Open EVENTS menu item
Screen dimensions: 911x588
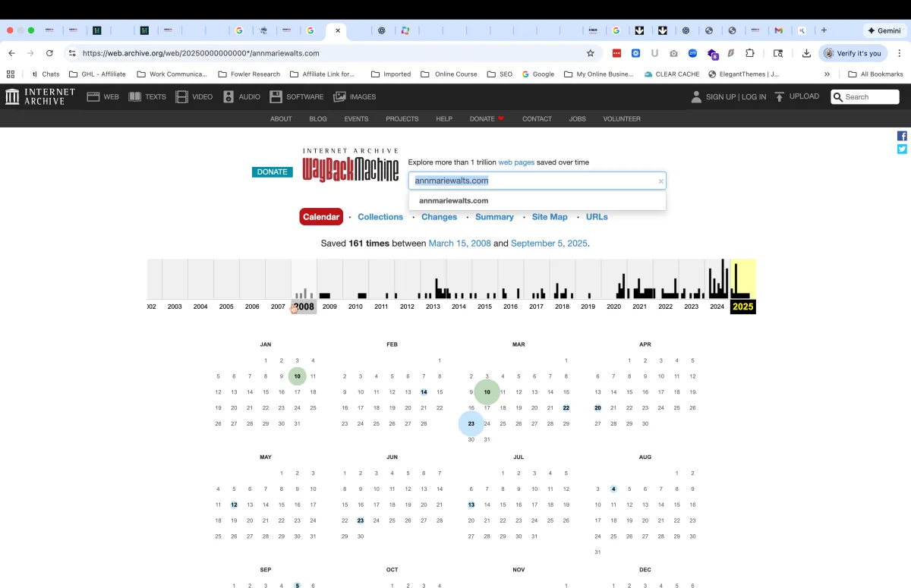pyautogui.click(x=356, y=119)
